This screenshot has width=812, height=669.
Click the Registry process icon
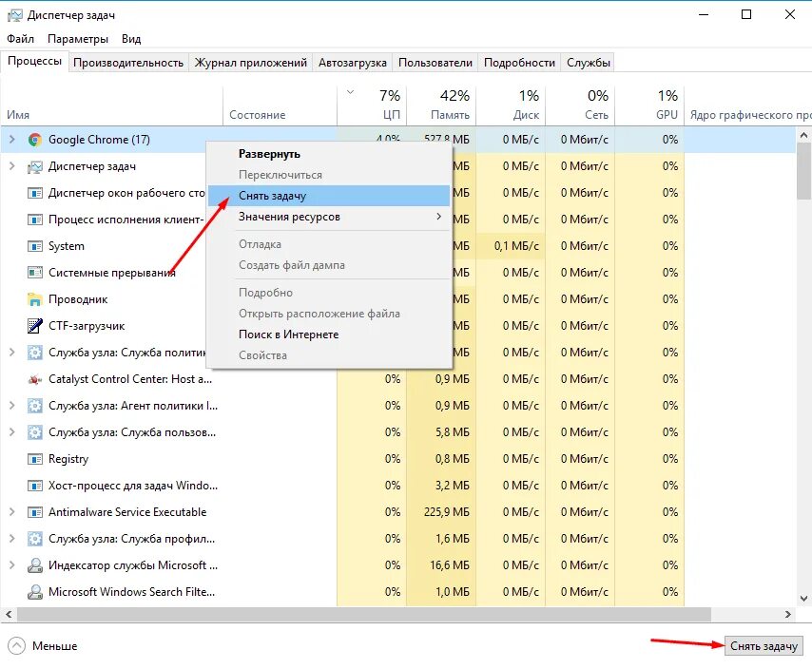pos(34,459)
